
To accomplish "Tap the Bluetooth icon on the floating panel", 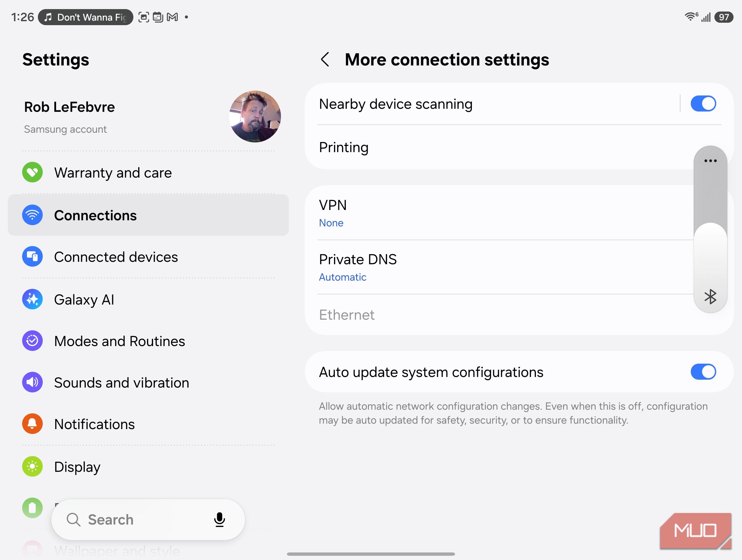I will point(710,297).
